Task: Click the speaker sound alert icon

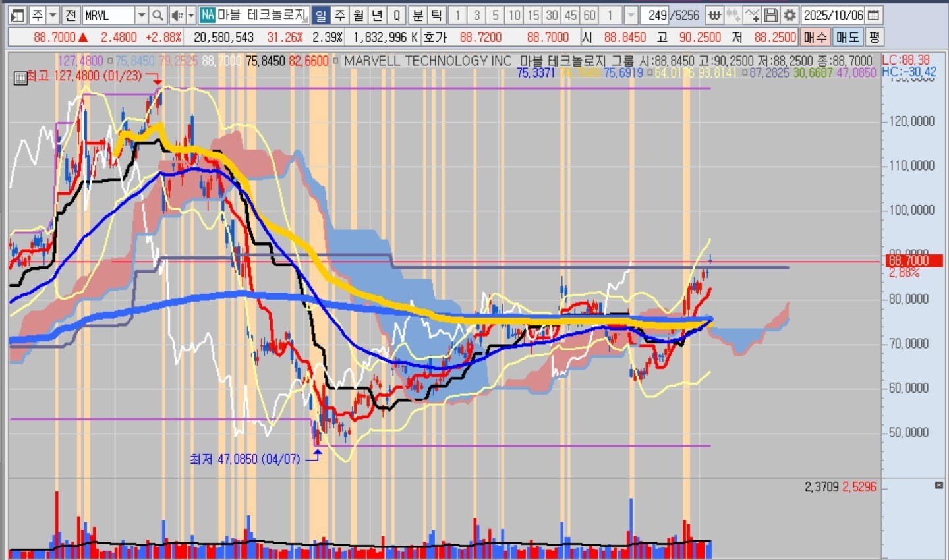Action: (177, 15)
